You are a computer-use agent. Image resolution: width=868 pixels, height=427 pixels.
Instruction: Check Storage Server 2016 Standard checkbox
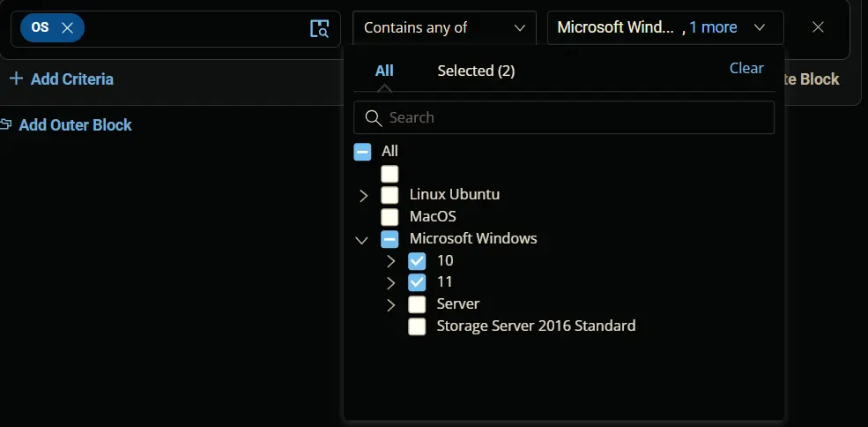click(x=417, y=326)
